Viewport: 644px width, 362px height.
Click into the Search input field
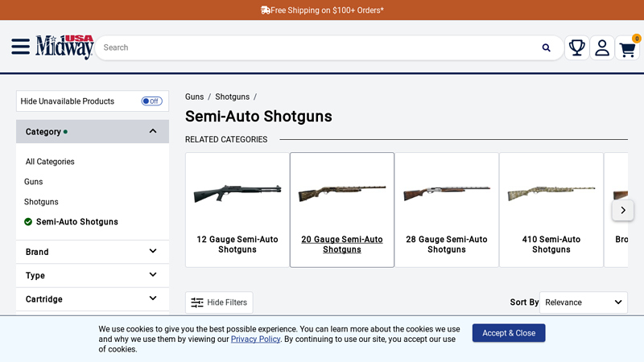(x=320, y=47)
